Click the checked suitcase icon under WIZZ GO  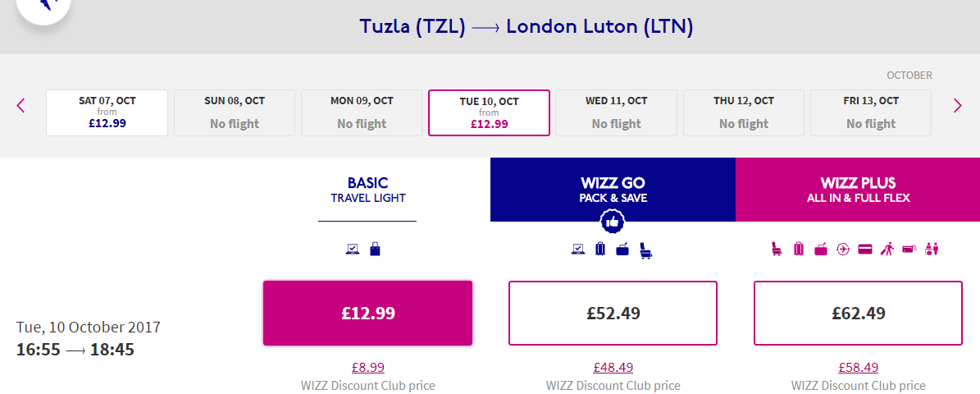tap(600, 249)
